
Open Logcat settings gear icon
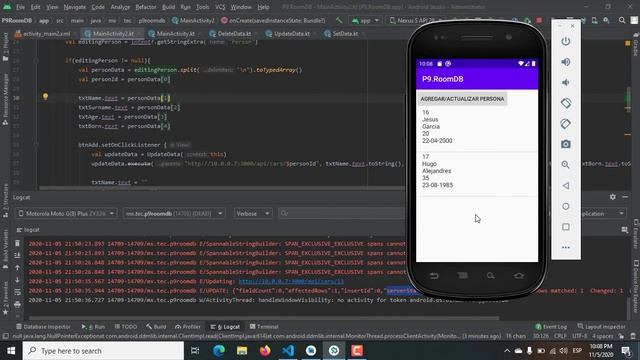tap(613, 197)
